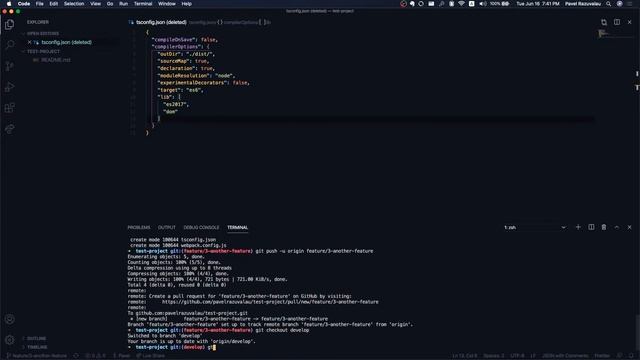640x360 pixels.
Task: Open the Window menu
Action: click(167, 4)
